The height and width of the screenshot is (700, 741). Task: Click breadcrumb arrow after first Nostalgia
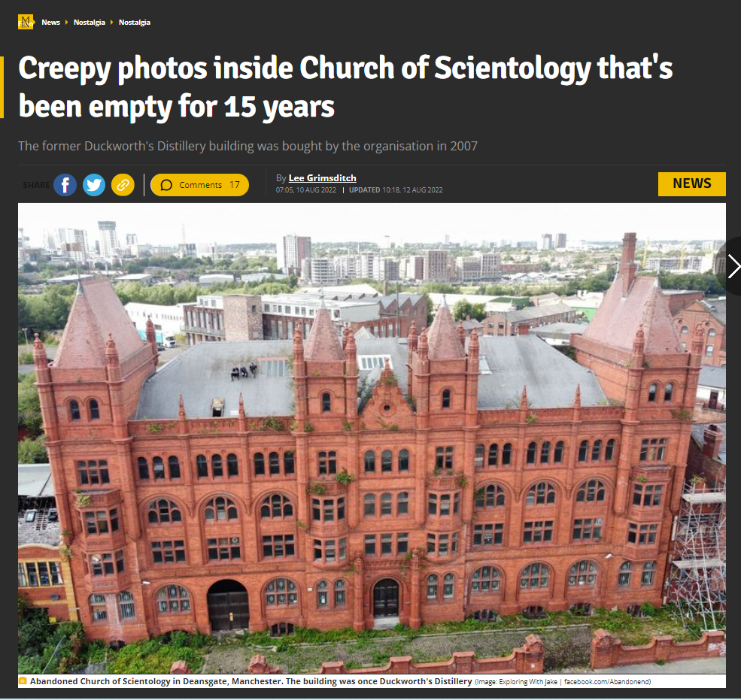(112, 23)
